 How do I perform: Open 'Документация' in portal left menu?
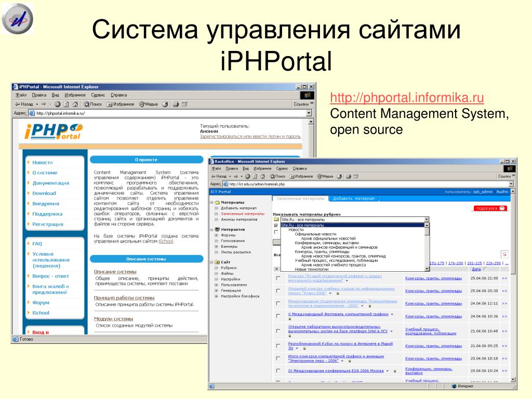click(50, 183)
